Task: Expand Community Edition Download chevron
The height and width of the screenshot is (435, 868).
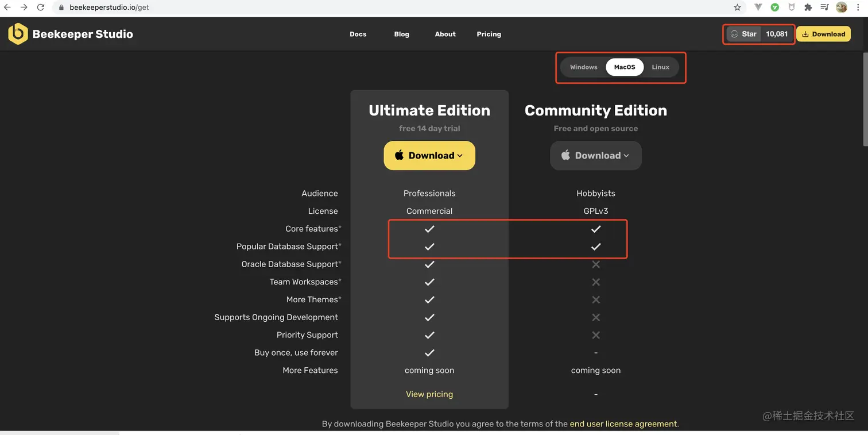Action: 626,156
